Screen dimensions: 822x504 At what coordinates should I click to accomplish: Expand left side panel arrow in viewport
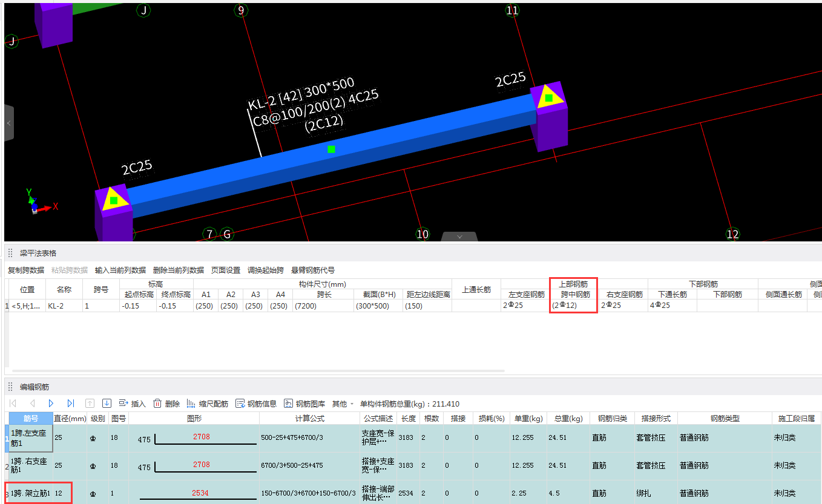(x=8, y=123)
